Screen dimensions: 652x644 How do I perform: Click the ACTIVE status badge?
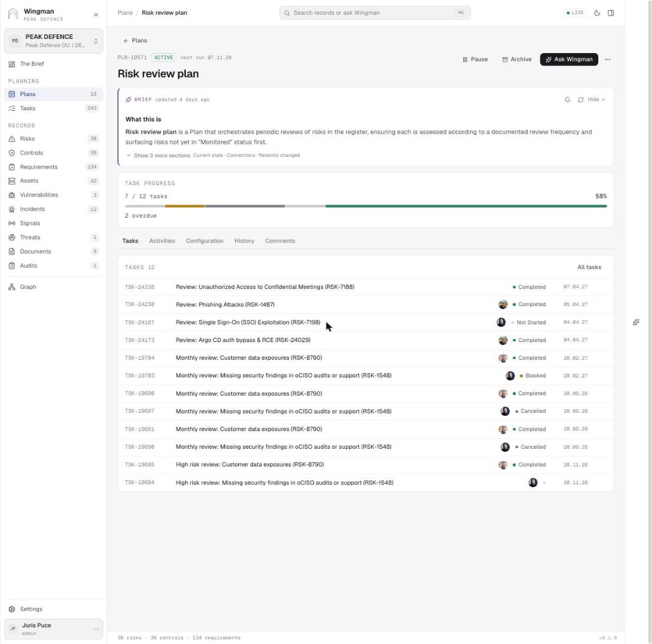163,58
